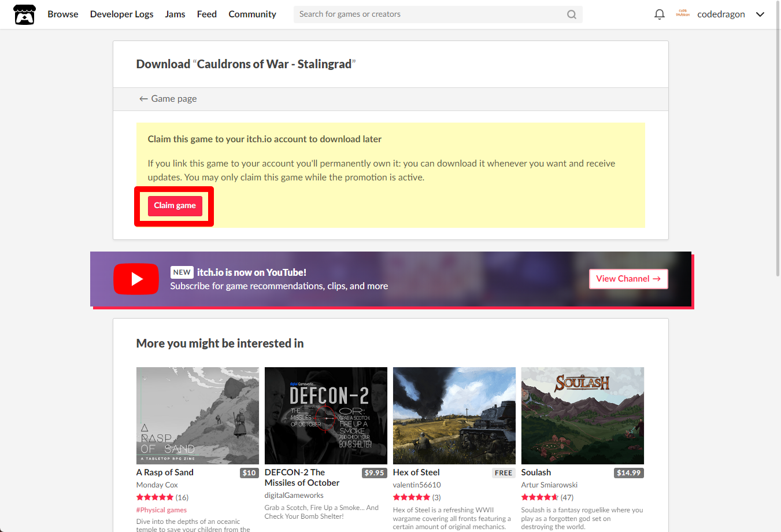Image resolution: width=781 pixels, height=532 pixels.
Task: Click the itch.io logo icon
Action: pos(24,14)
